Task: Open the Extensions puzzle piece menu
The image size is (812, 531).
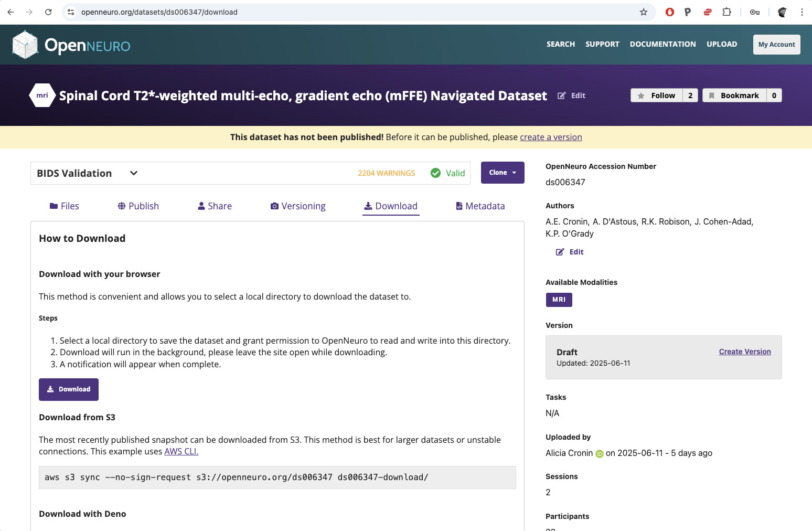Action: (726, 12)
